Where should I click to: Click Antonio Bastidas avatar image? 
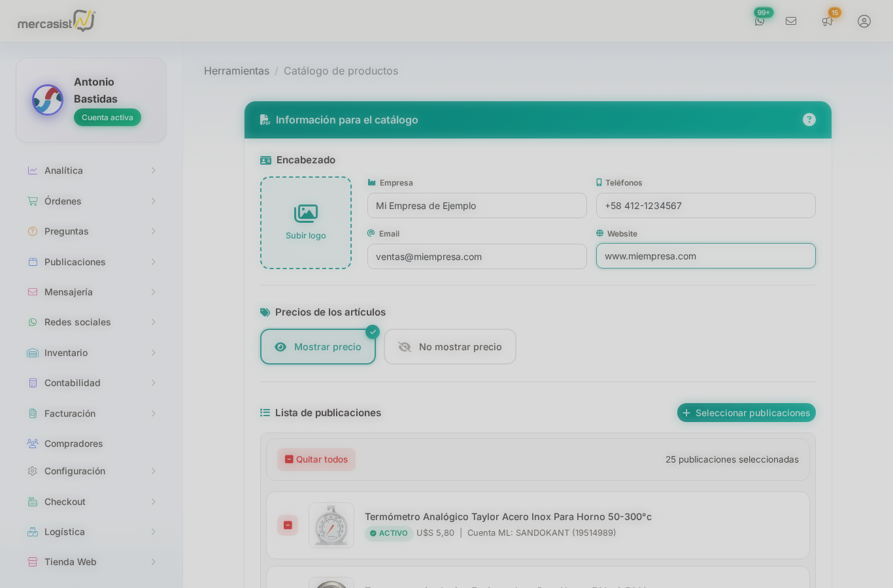(48, 100)
